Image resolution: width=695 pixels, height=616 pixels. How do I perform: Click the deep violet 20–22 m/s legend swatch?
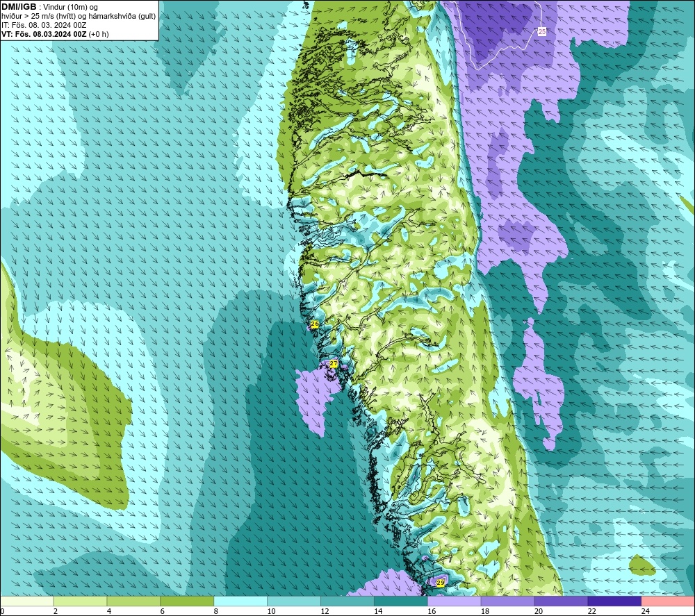pos(561,601)
